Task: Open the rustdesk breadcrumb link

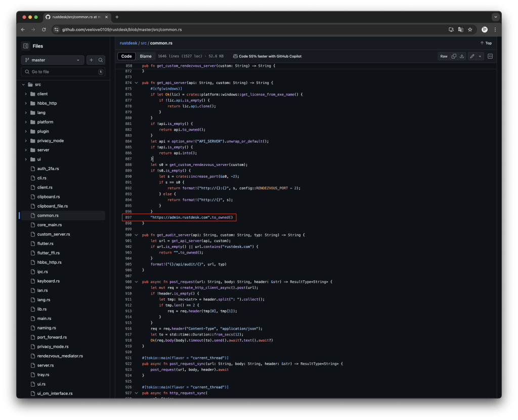Action: [x=128, y=43]
